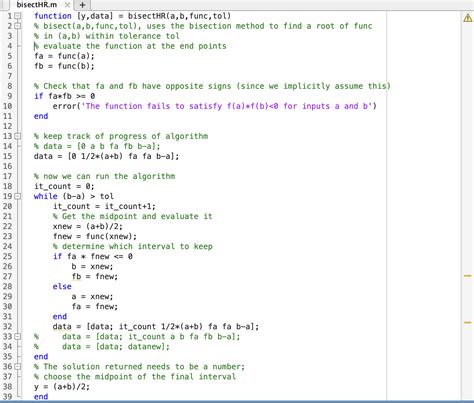Select the bisectHR.m editor tab

37,5
